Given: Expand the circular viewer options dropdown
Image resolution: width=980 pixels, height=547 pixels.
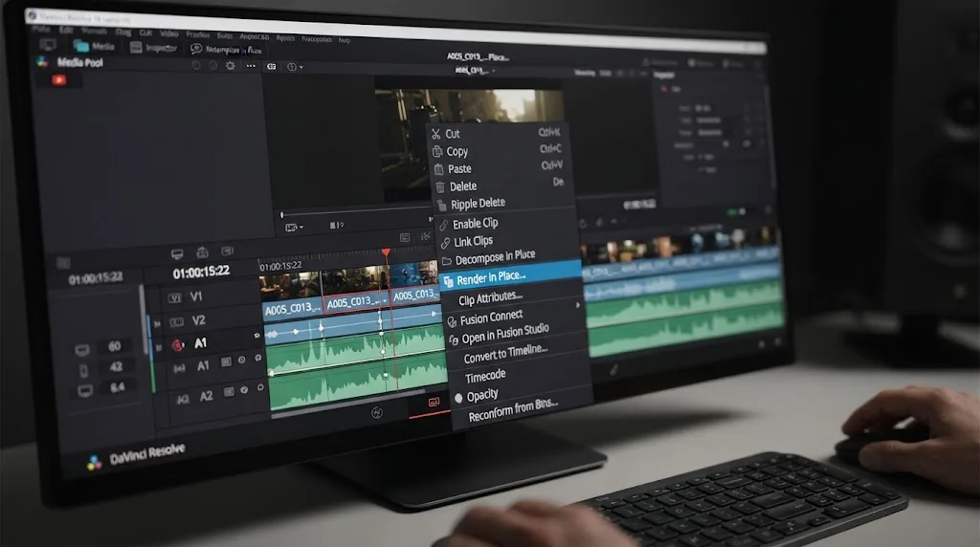Looking at the screenshot, I should [x=295, y=67].
